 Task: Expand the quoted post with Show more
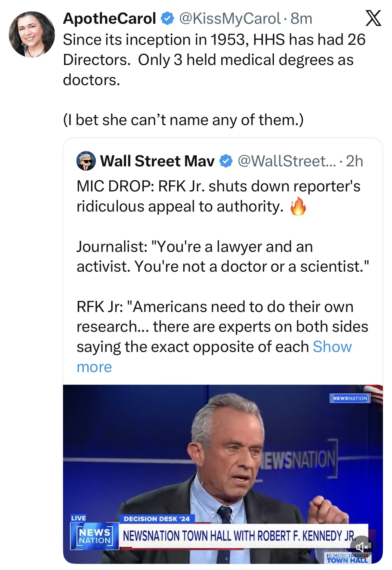coord(332,347)
